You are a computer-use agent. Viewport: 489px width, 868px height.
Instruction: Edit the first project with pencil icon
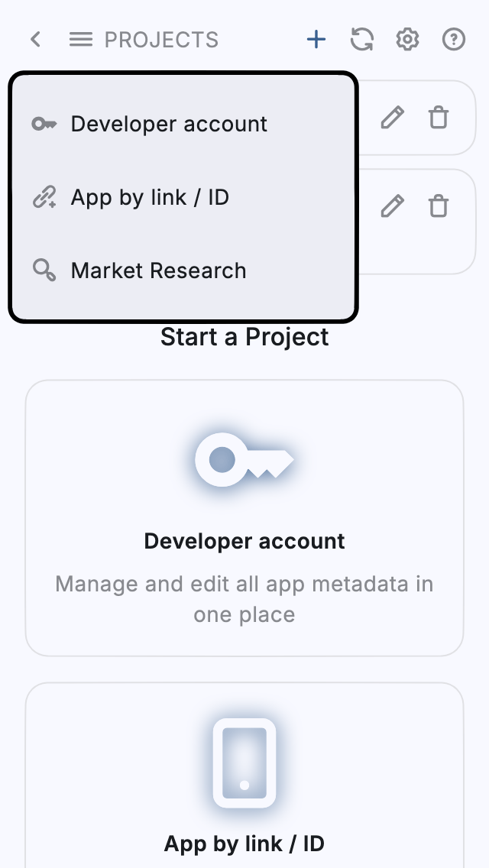392,118
